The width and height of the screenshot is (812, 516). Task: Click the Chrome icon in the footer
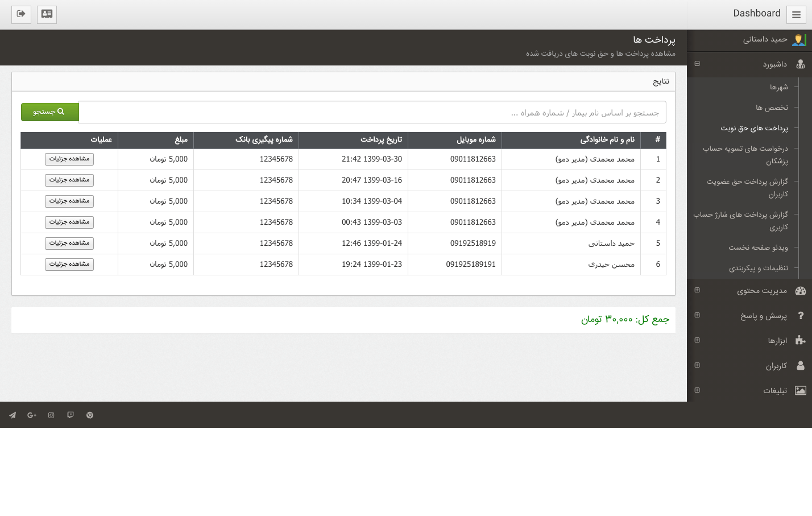pos(90,415)
